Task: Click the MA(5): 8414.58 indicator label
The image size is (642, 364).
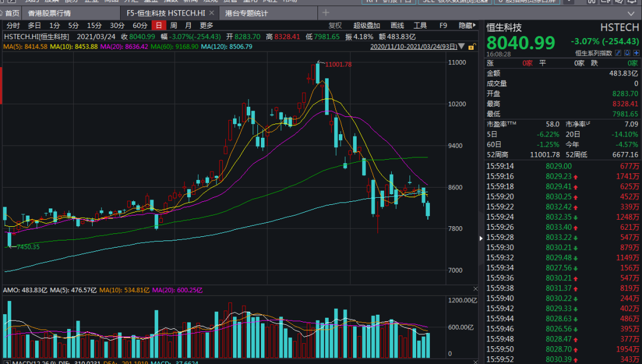Action: click(26, 47)
